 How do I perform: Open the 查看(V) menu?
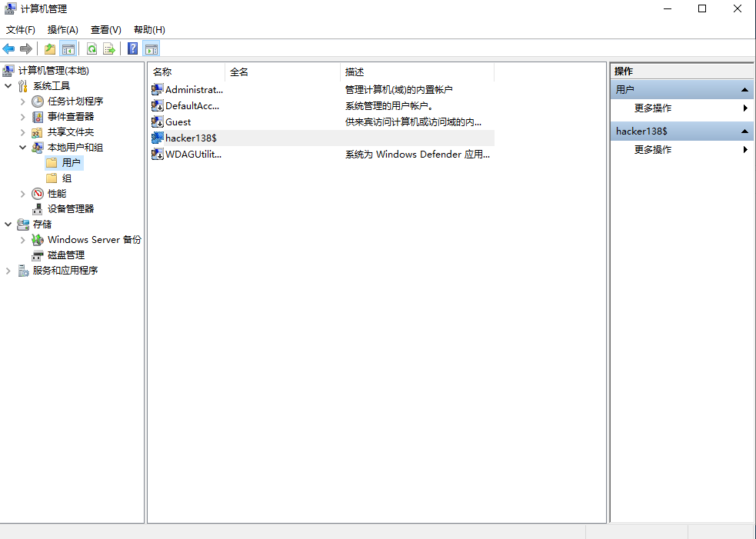click(105, 30)
